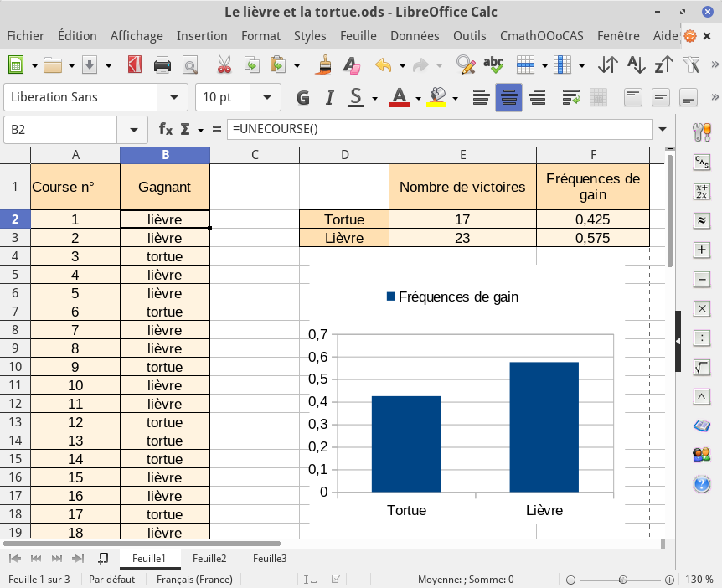
Task: Click the Export as PDF icon
Action: (135, 65)
